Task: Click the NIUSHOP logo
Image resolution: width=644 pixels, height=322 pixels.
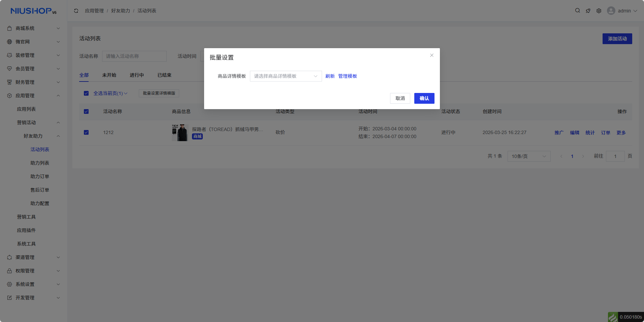Action: [33, 11]
